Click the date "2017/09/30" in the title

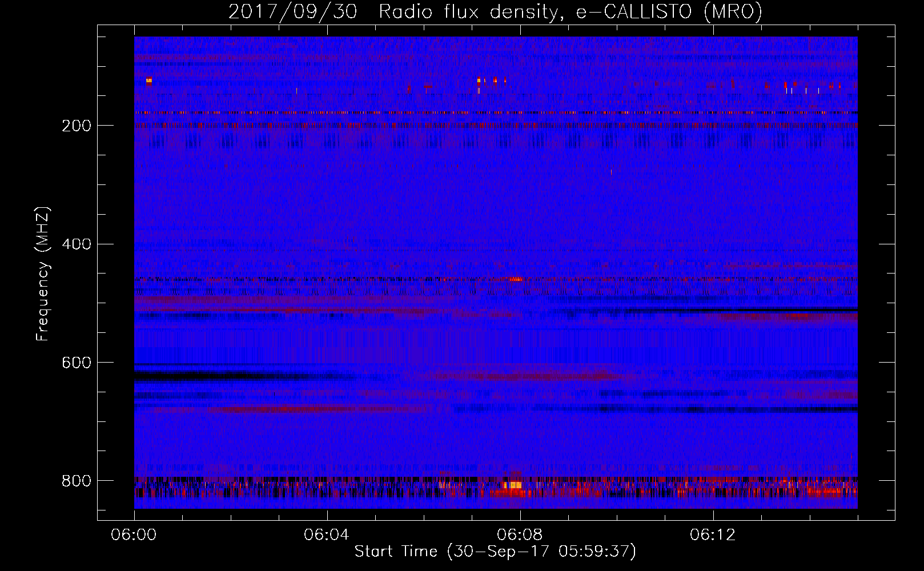point(293,11)
